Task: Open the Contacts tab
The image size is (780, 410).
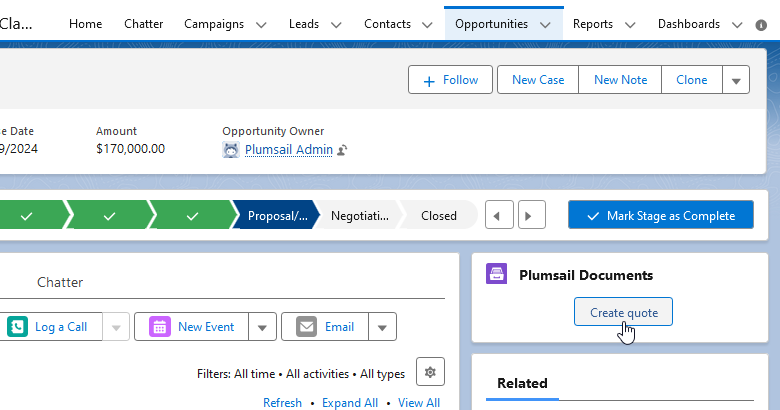Action: pyautogui.click(x=387, y=24)
